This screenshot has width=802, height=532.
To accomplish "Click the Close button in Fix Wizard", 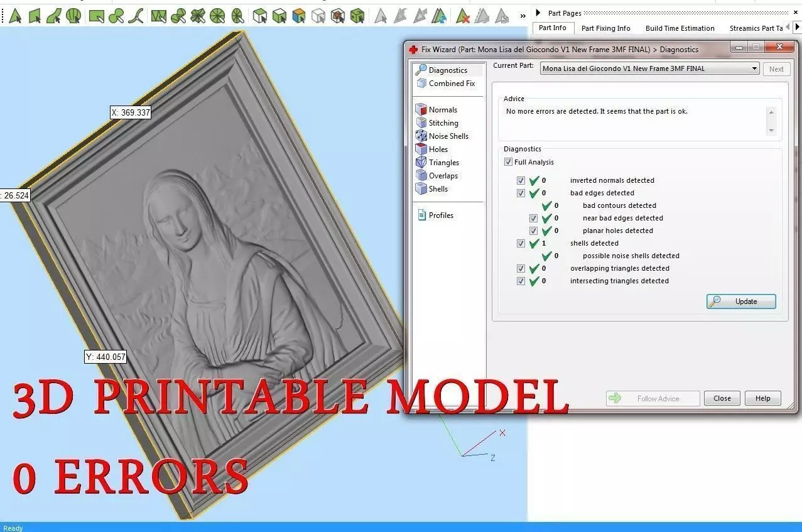I will coord(722,398).
